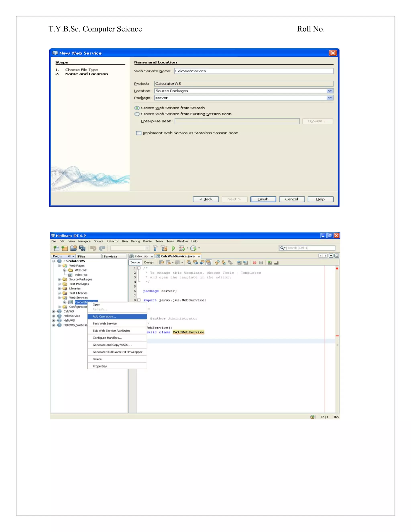Click the New File toolbar icon
Screen dimensions: 411x532
tap(56, 248)
